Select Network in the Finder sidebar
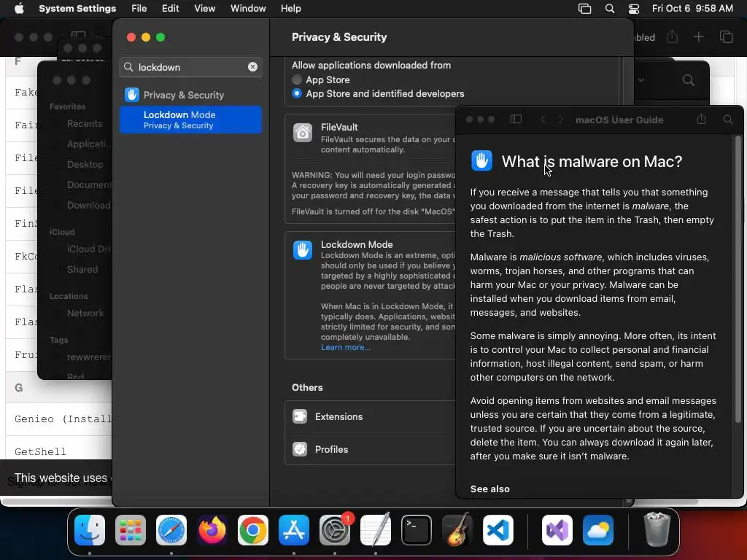747x560 pixels. coord(85,314)
